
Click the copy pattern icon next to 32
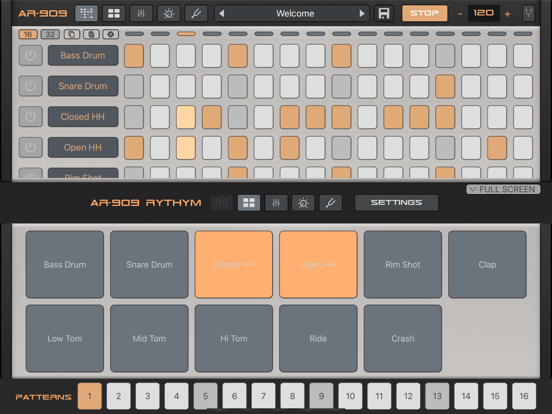[x=72, y=34]
